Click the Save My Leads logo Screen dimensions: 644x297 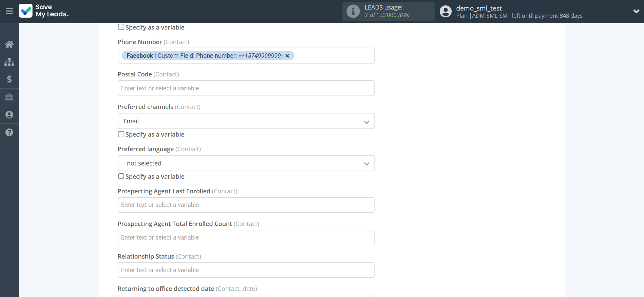click(44, 11)
